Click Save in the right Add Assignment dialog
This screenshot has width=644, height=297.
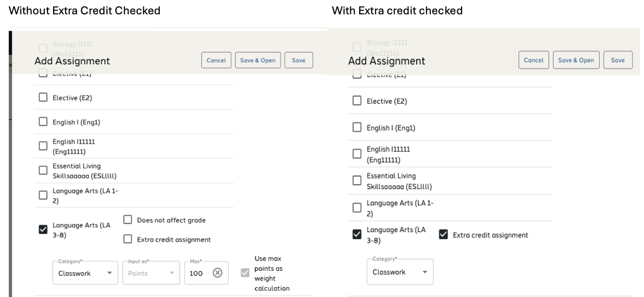(618, 60)
